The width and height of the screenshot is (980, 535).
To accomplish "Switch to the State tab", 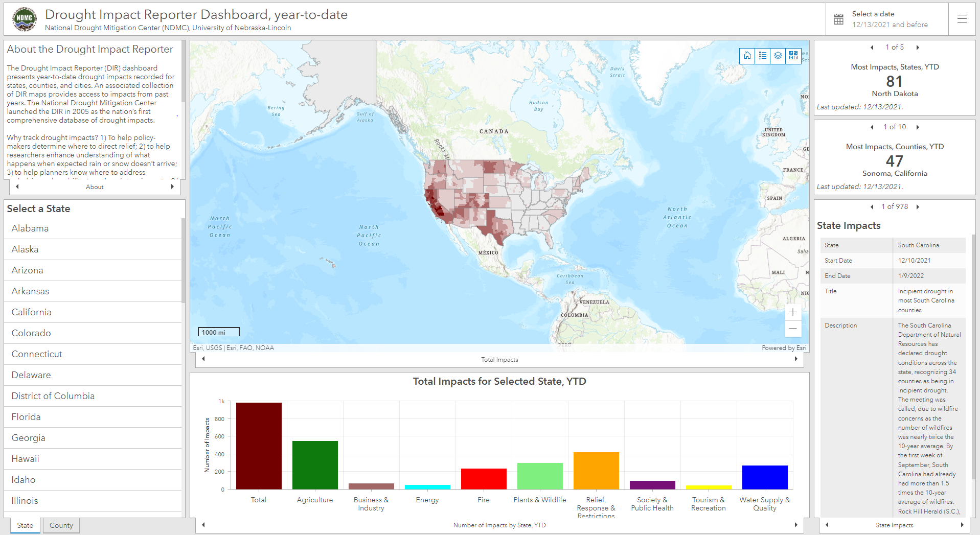I will tap(25, 525).
